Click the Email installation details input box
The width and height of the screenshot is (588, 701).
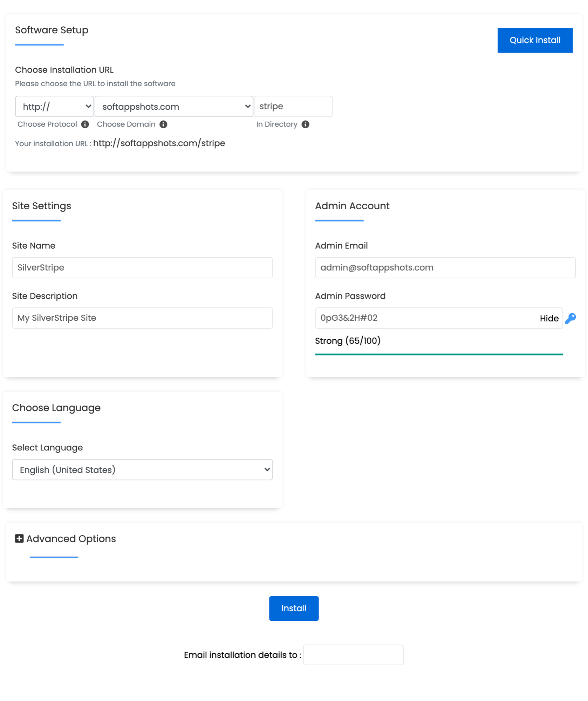click(x=353, y=655)
